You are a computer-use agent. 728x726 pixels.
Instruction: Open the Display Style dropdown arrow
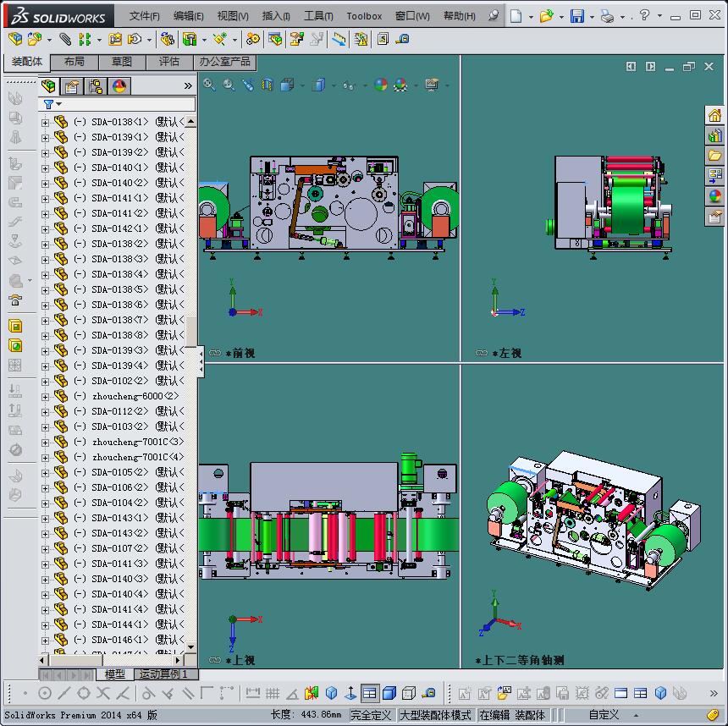[334, 85]
